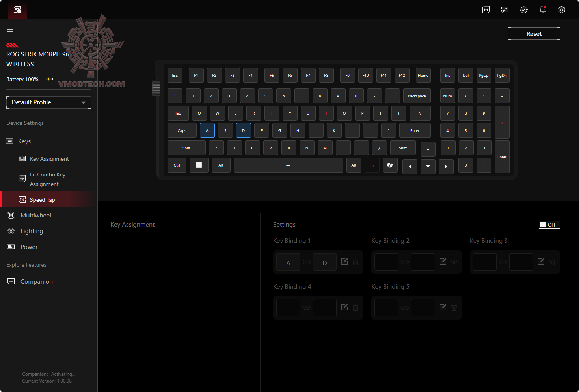The width and height of the screenshot is (579, 392).
Task: Click the Current Version 1.00.08 text
Action: tap(47, 381)
